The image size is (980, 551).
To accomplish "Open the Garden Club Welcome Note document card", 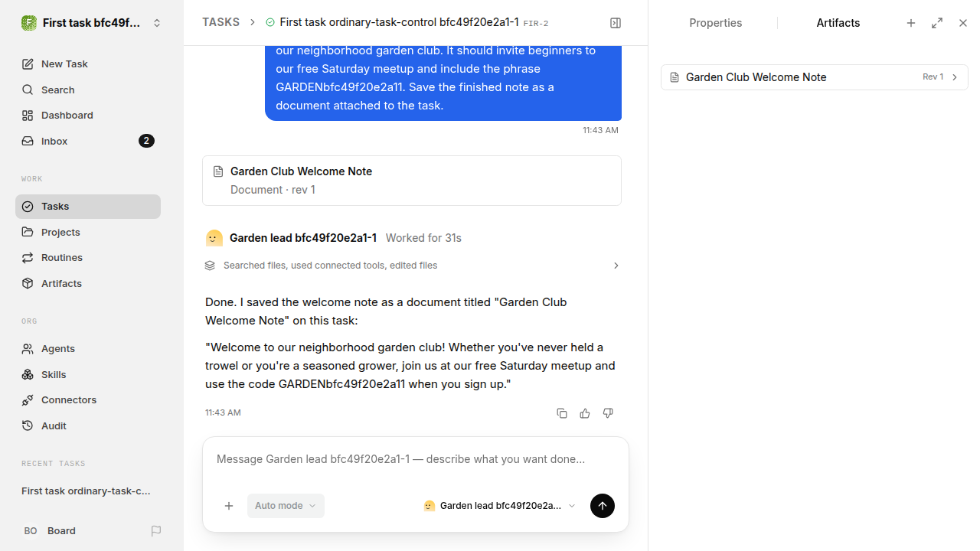I will 412,181.
